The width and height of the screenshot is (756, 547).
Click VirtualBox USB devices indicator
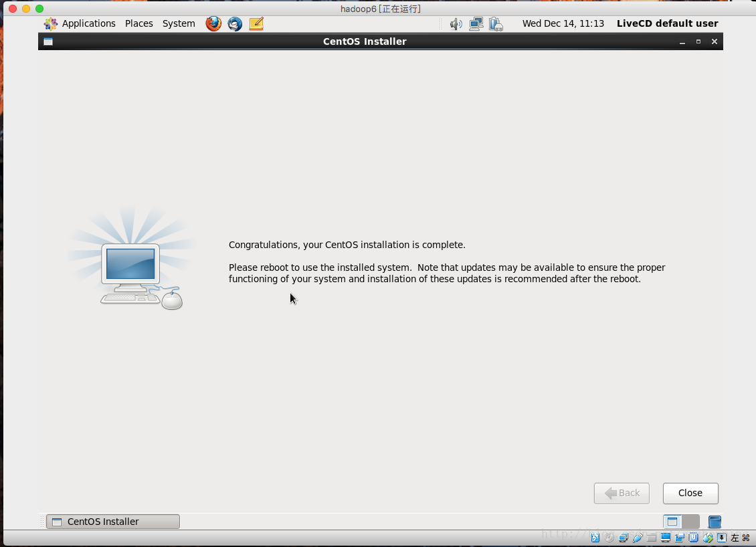638,538
